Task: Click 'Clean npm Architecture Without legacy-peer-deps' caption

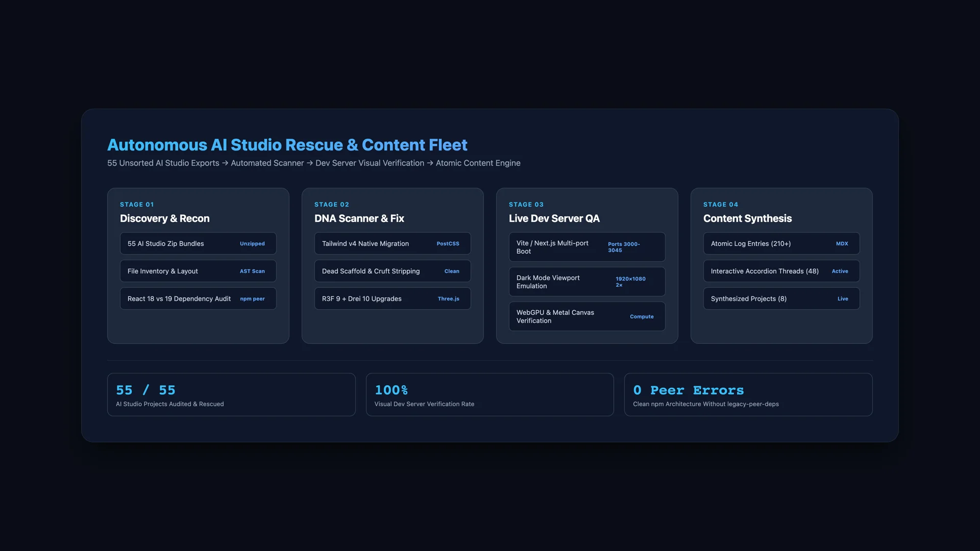Action: pyautogui.click(x=706, y=404)
